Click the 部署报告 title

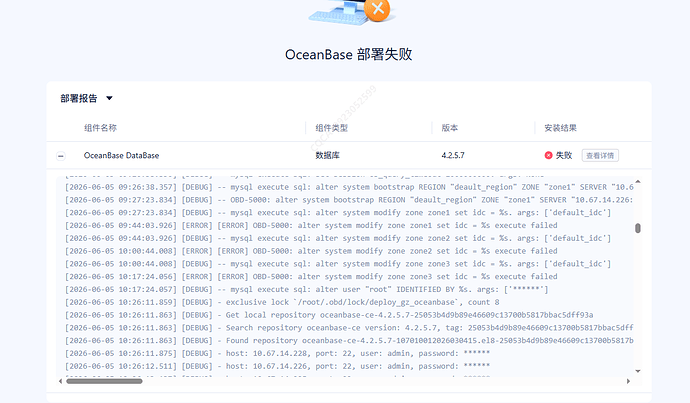(x=79, y=98)
